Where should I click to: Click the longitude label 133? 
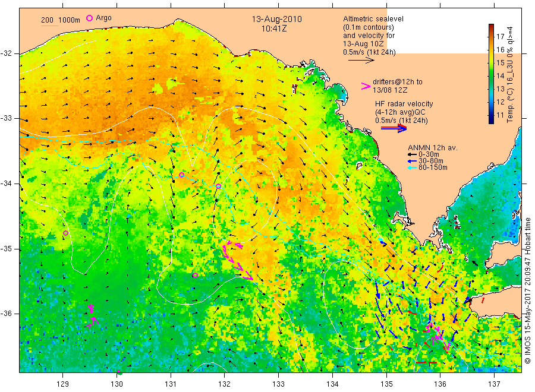coord(278,384)
